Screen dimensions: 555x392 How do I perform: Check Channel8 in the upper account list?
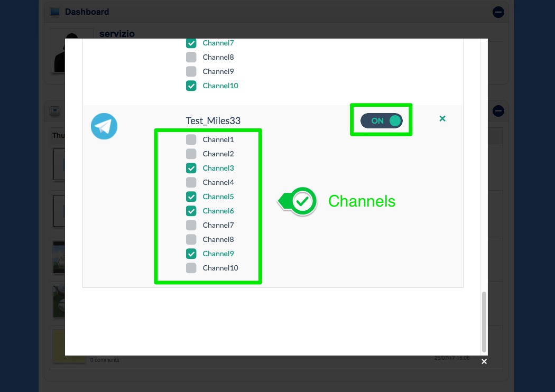(x=191, y=58)
